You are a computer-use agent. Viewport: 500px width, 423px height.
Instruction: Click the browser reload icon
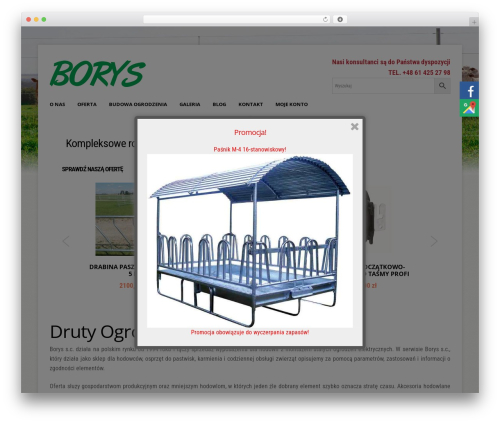click(x=325, y=19)
